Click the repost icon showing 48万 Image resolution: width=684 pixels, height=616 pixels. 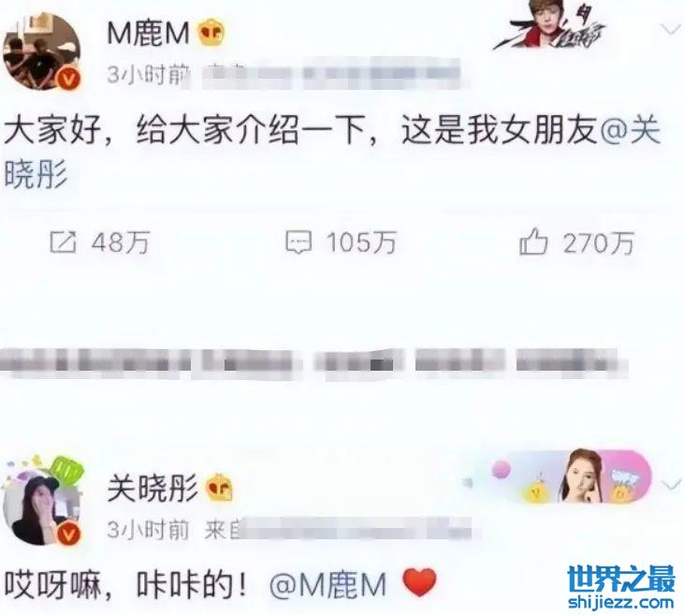point(64,242)
